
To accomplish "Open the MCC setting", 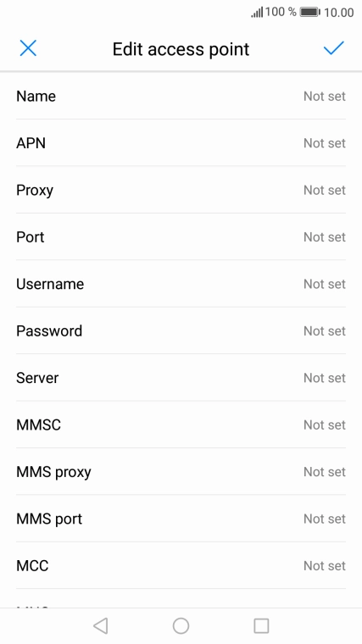I will pos(181,565).
